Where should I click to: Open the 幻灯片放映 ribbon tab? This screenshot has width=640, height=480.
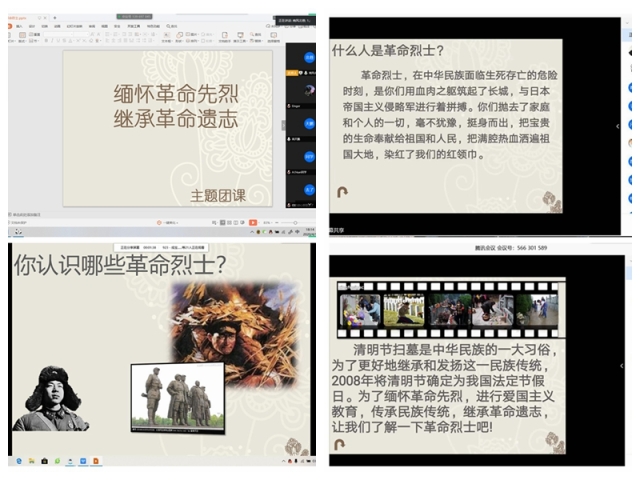pyautogui.click(x=74, y=26)
